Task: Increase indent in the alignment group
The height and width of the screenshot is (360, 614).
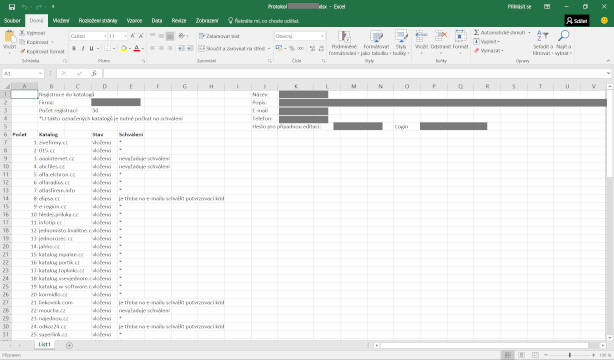Action: [190, 48]
